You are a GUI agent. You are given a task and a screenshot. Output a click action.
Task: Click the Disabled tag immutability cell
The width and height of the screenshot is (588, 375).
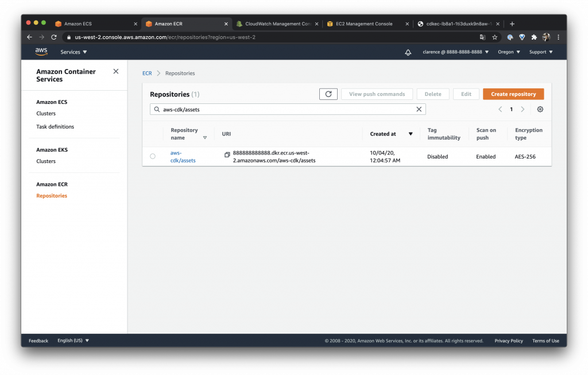tap(438, 156)
